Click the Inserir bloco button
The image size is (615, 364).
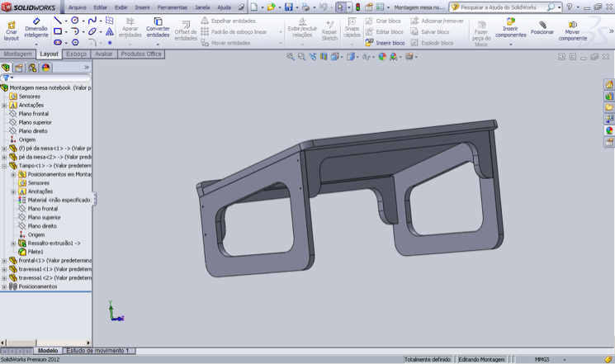click(x=386, y=43)
